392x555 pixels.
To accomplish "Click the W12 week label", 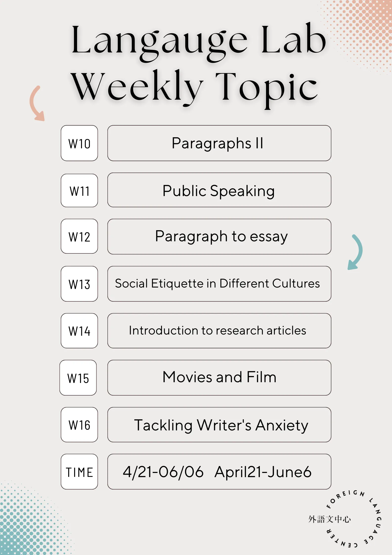I will click(x=79, y=236).
